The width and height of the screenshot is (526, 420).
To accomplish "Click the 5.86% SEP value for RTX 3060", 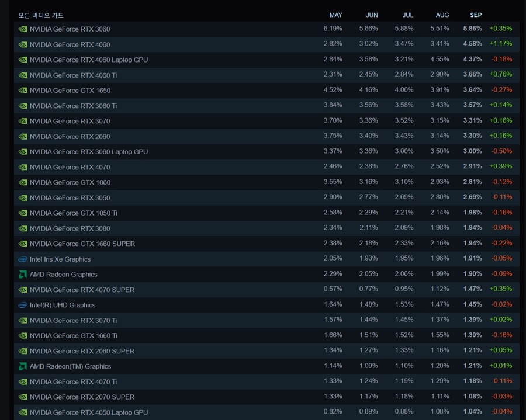I will coord(472,29).
